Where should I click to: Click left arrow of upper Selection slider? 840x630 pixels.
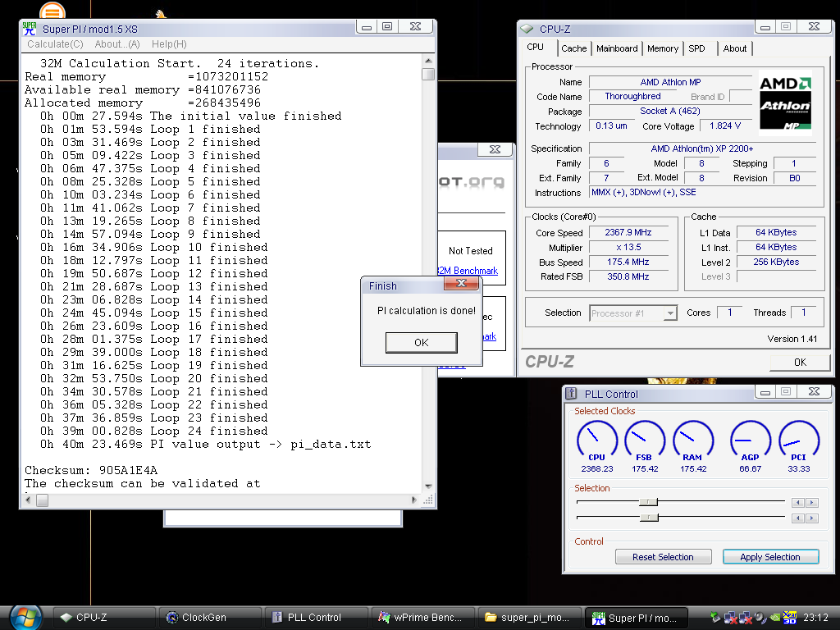(x=798, y=503)
